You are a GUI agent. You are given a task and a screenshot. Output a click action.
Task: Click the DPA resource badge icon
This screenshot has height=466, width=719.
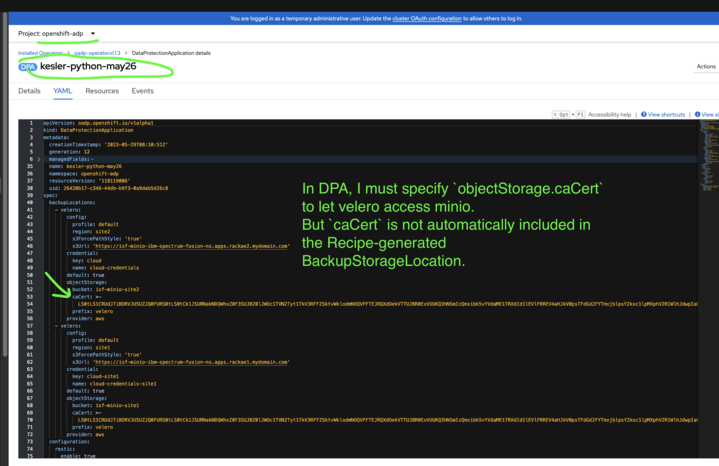(28, 67)
